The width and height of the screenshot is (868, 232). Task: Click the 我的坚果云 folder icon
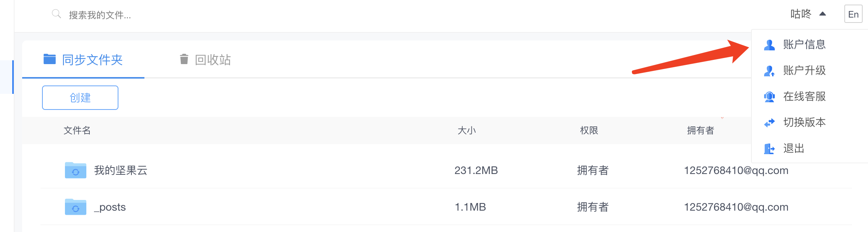75,170
